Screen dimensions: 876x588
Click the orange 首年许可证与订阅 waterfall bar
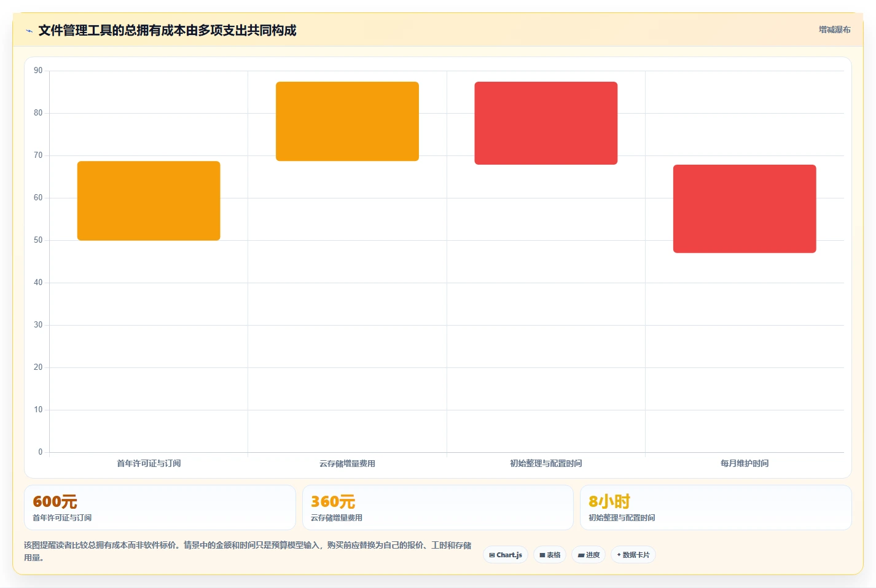(149, 201)
